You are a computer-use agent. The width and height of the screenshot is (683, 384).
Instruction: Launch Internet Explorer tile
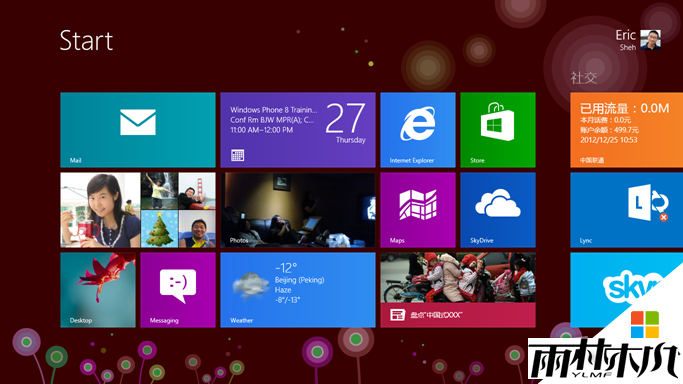coord(418,130)
